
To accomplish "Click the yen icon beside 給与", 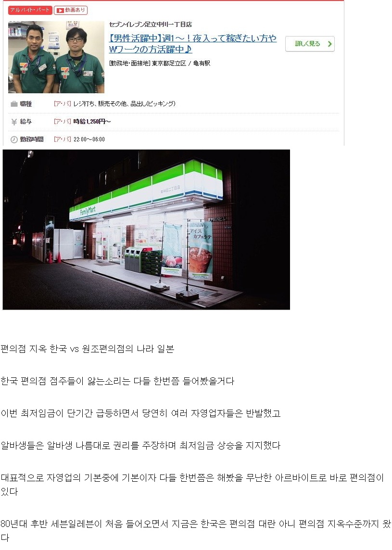I will [14, 122].
